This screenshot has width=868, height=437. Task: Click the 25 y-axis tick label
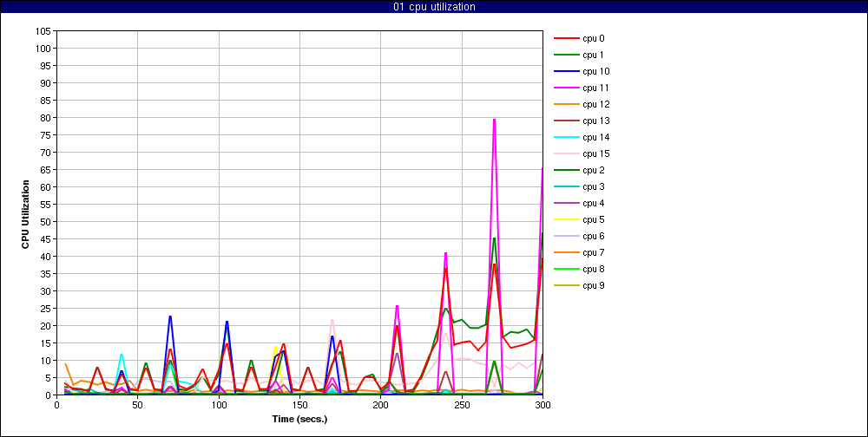click(x=47, y=308)
